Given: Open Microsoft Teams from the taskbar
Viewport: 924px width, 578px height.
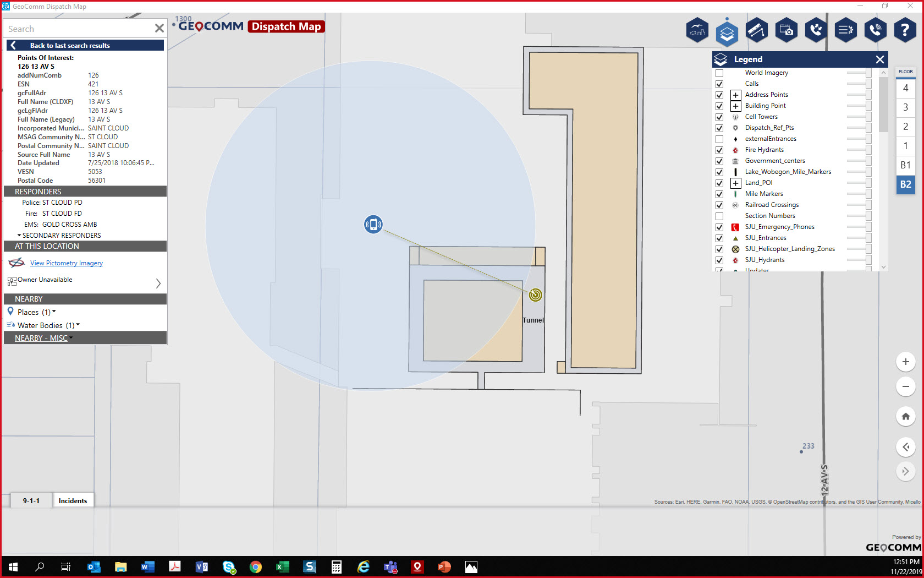Looking at the screenshot, I should [x=391, y=567].
